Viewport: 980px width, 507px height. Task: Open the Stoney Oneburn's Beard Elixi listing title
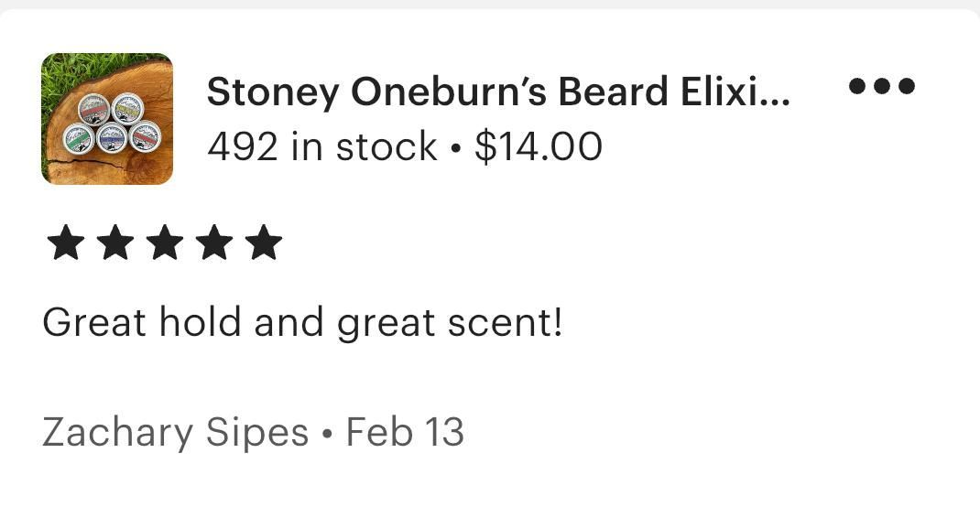coord(498,92)
